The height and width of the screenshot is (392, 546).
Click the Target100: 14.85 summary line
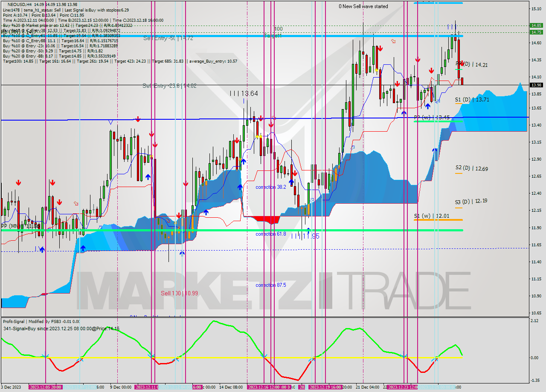coord(120,61)
